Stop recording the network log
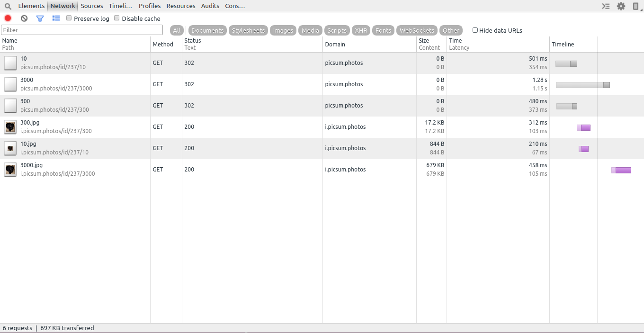Image resolution: width=644 pixels, height=333 pixels. [8, 18]
